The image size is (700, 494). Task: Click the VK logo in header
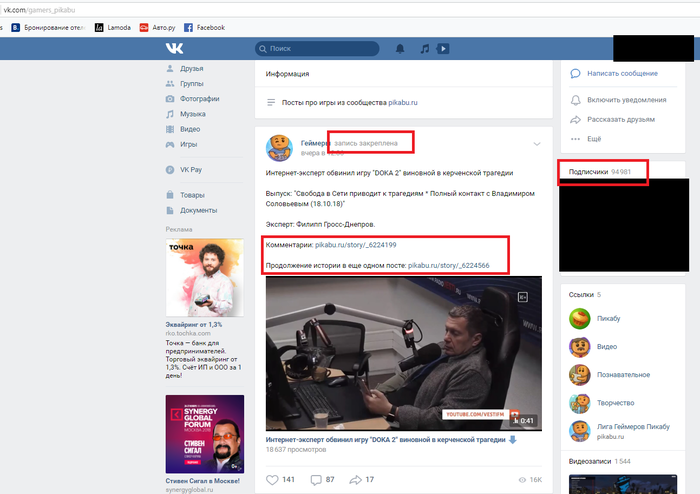click(x=175, y=48)
